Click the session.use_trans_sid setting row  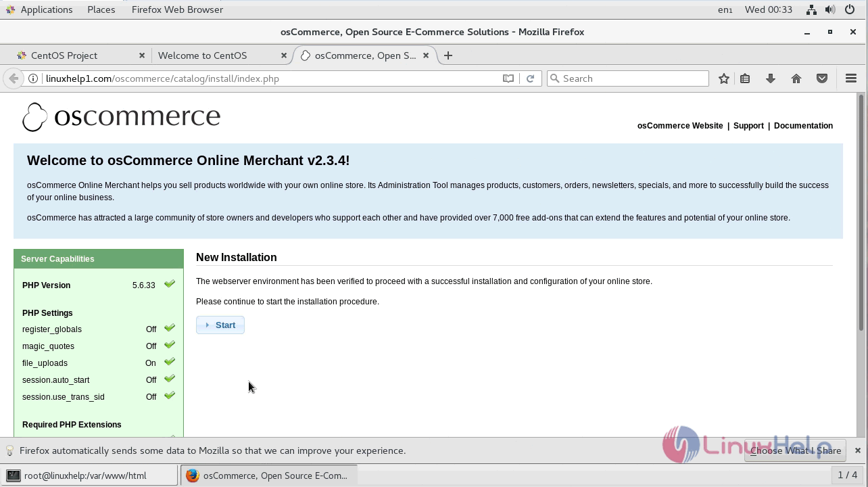pyautogui.click(x=99, y=397)
